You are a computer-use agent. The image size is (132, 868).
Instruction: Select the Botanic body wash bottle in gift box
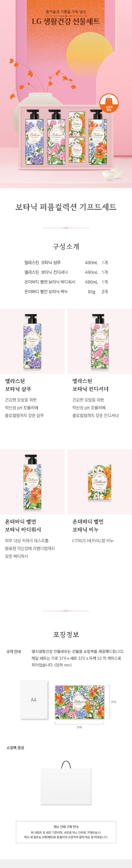pyautogui.click(x=98, y=137)
